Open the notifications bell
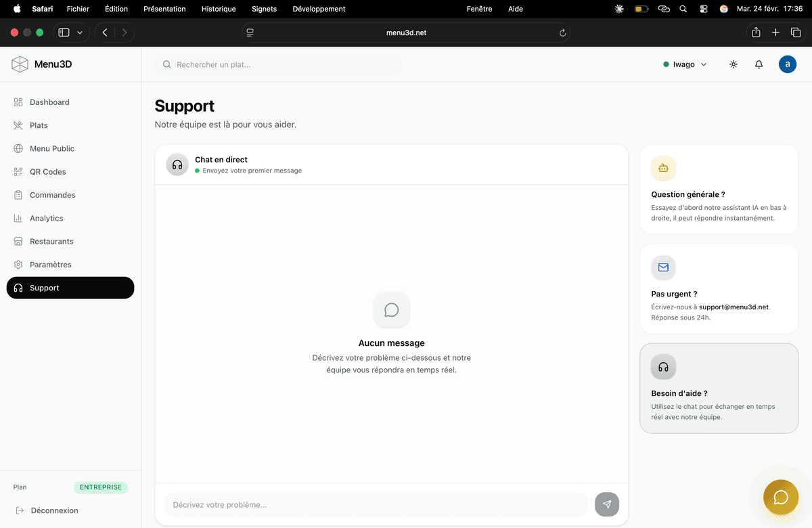 [759, 64]
